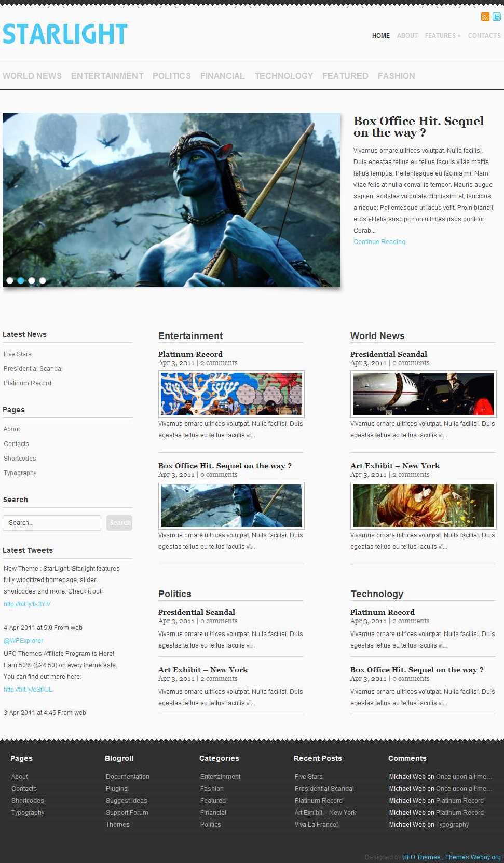Open Fashion in footer Categories
Image resolution: width=504 pixels, height=863 pixels.
(x=212, y=789)
